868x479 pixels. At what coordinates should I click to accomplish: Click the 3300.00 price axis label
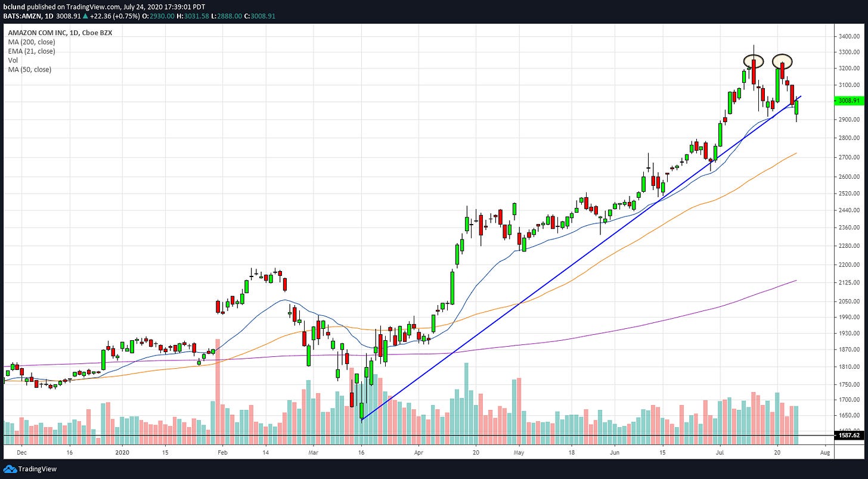pos(849,52)
